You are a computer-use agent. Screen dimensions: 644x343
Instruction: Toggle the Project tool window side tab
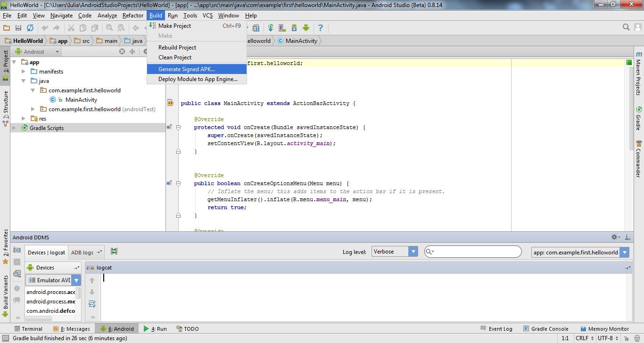click(x=5, y=61)
